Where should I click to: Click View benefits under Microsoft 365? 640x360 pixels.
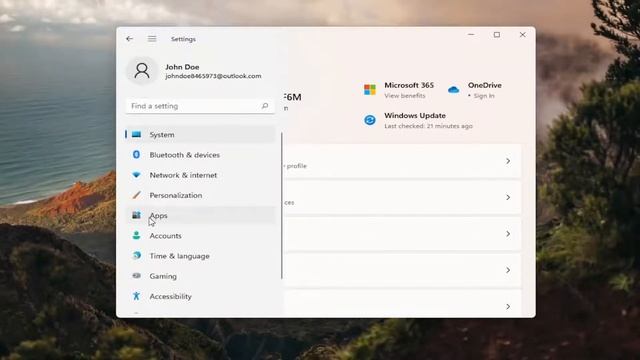404,96
